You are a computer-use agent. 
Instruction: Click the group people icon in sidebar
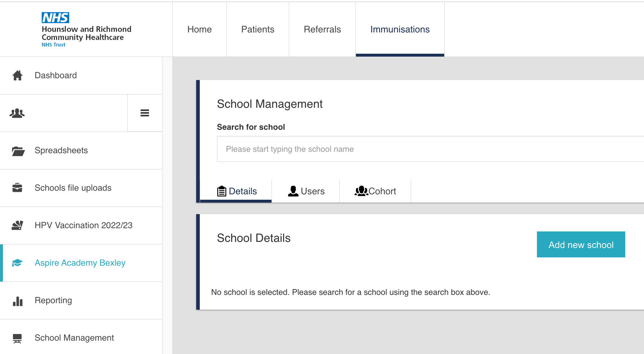pos(17,113)
